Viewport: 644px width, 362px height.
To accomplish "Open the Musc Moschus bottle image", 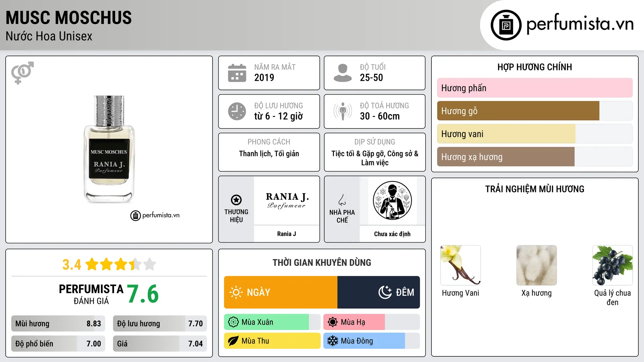I will 109,149.
